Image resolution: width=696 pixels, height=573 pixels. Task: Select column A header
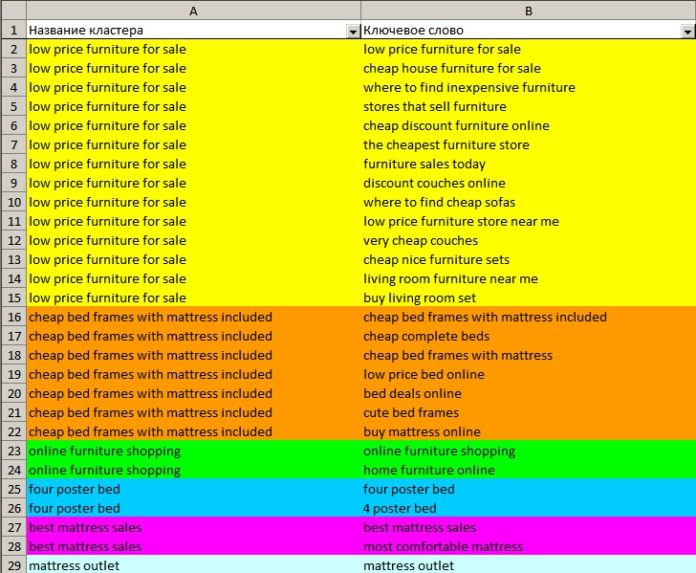click(193, 10)
